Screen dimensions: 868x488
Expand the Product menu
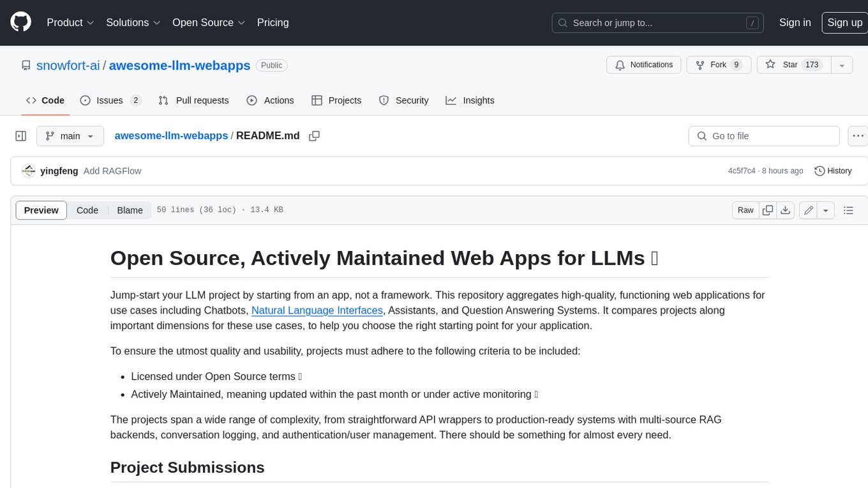(70, 22)
